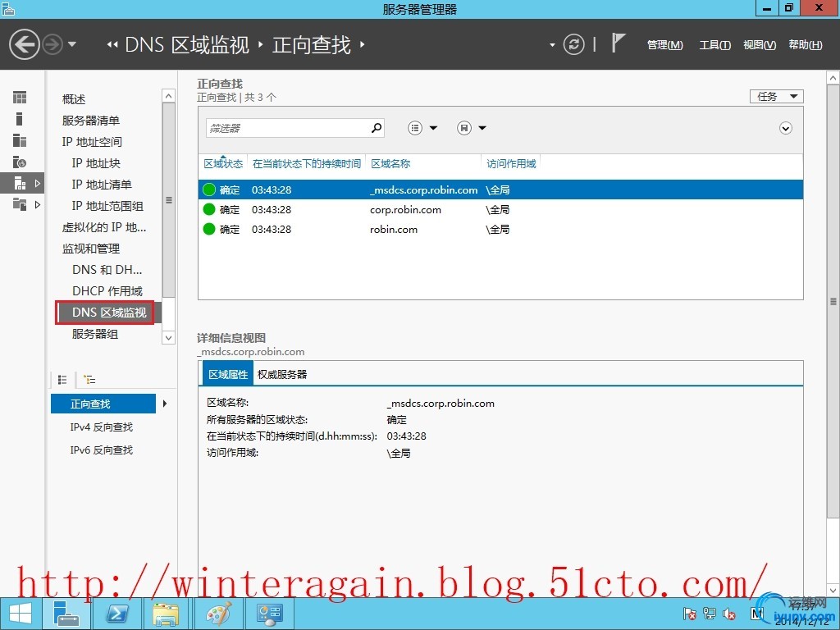Launch PowerShell from the taskbar

pyautogui.click(x=117, y=614)
